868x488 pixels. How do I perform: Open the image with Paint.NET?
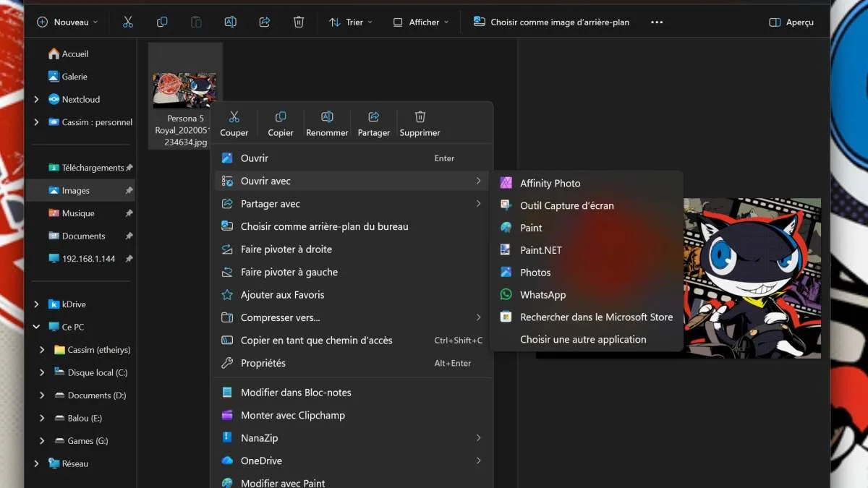586,250
